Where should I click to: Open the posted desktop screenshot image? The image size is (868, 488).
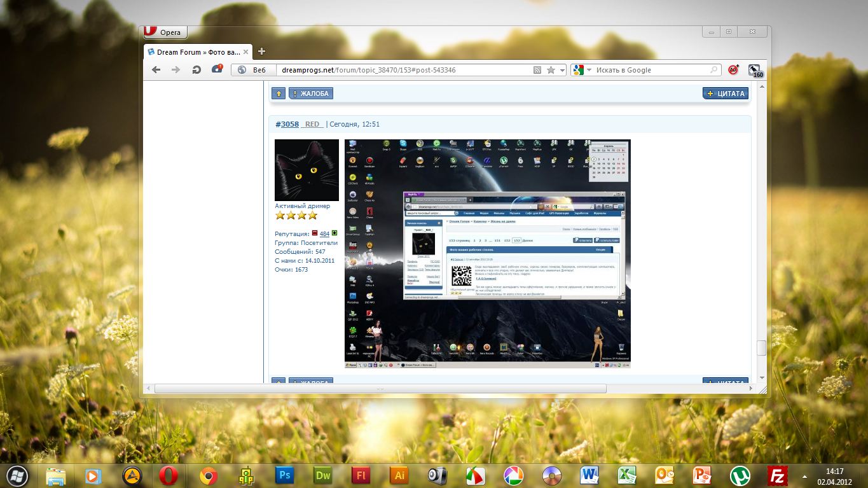click(x=487, y=254)
